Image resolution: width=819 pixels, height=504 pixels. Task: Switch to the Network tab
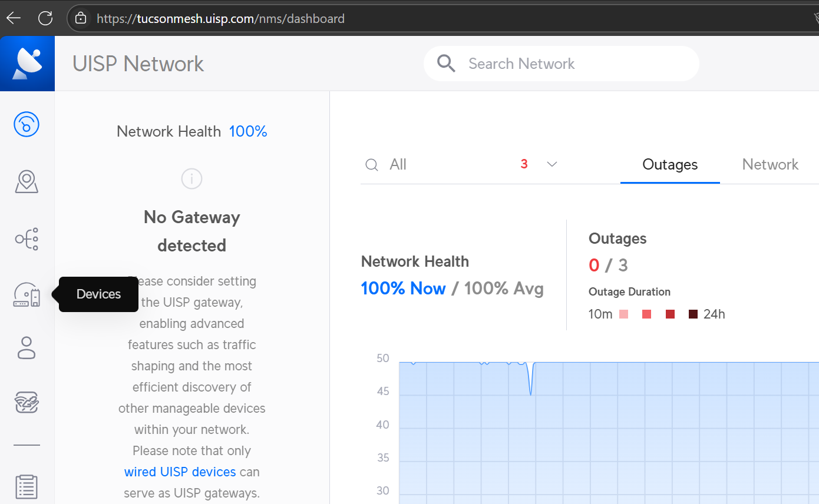770,164
